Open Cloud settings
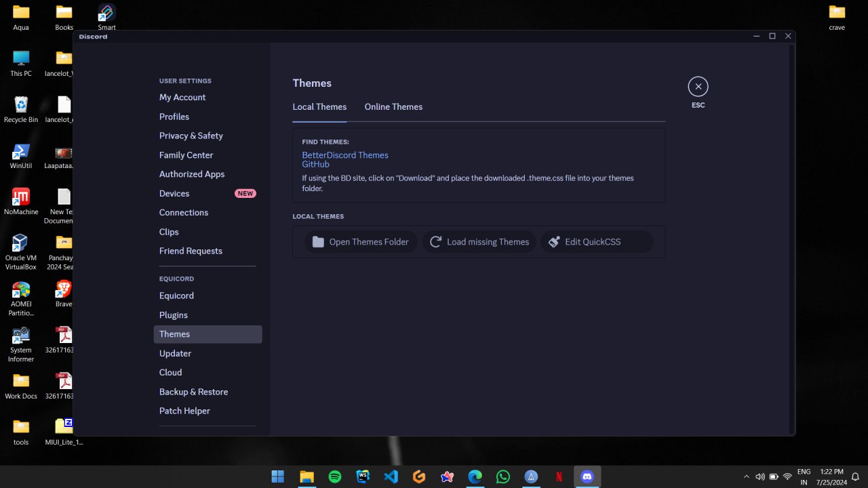Image resolution: width=868 pixels, height=488 pixels. (208, 372)
